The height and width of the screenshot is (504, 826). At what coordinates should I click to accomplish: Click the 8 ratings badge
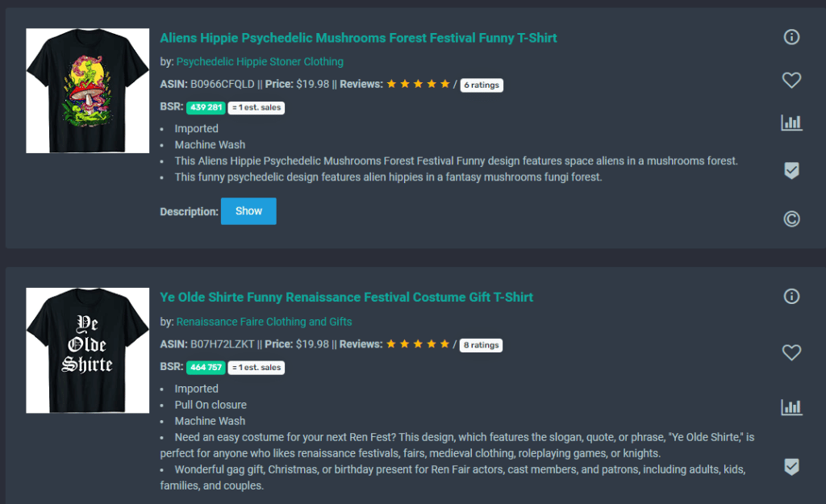[481, 345]
